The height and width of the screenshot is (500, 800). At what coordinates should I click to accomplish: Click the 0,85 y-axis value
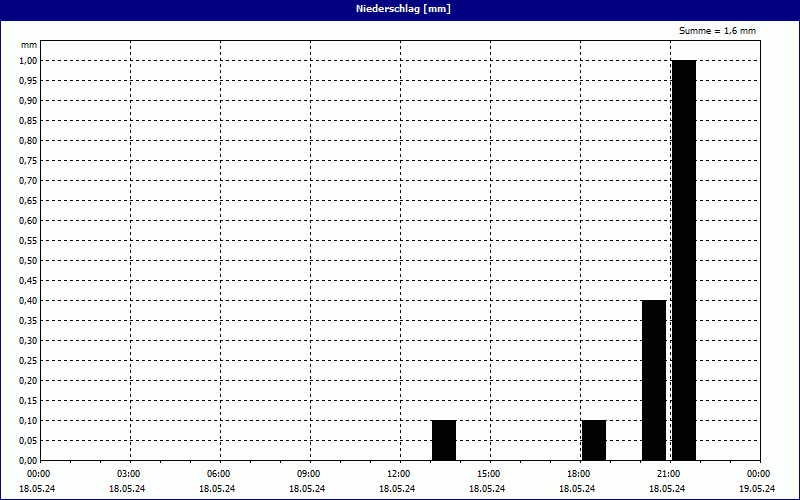[29, 120]
